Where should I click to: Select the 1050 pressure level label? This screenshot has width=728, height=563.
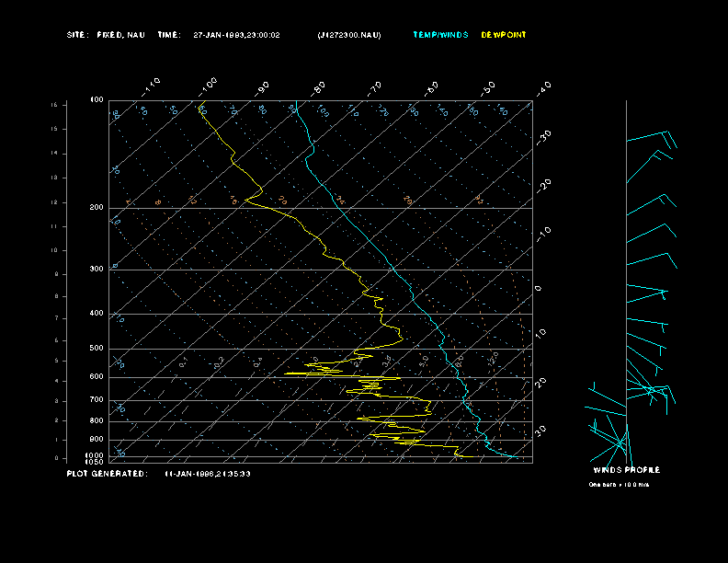tap(96, 462)
